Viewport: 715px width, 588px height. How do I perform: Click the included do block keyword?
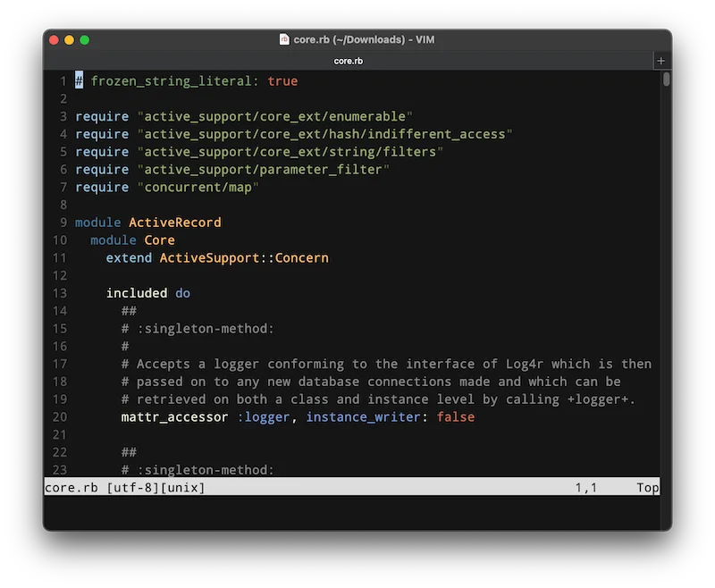point(147,292)
